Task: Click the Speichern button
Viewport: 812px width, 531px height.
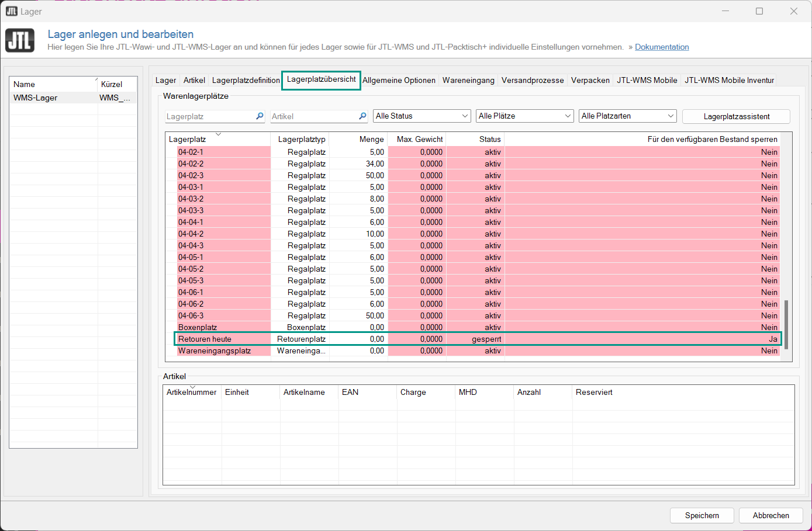Action: [702, 515]
